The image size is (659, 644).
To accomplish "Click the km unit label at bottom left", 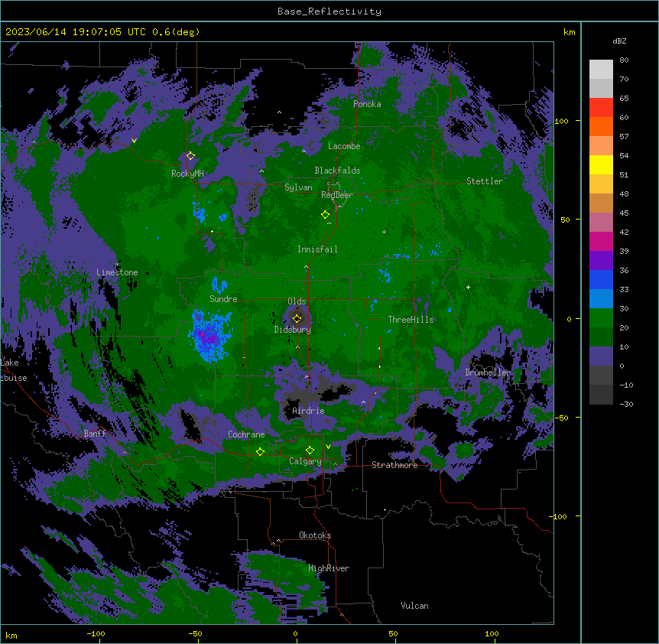I will (x=11, y=635).
